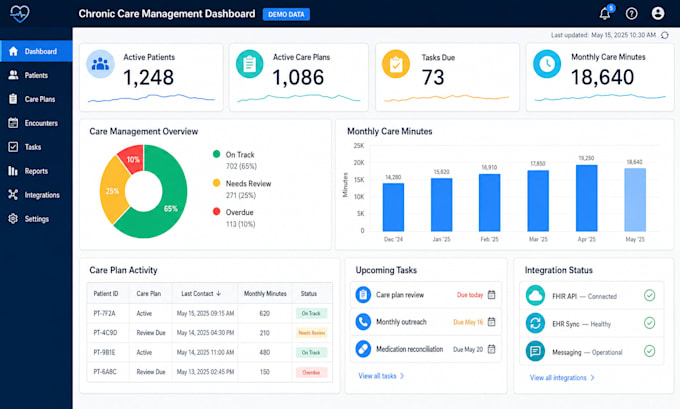Select the red Overdue donut segment
680x409 pixels.
(133, 159)
